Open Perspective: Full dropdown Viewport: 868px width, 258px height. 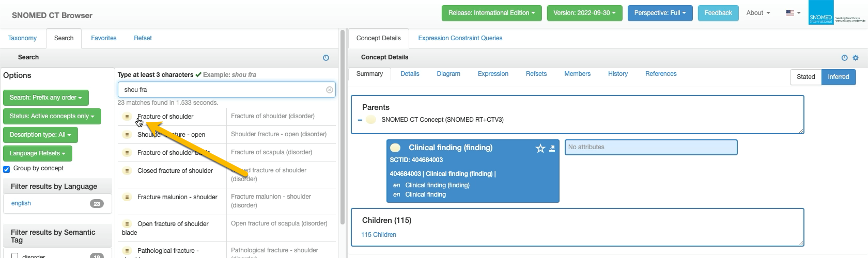coord(660,13)
